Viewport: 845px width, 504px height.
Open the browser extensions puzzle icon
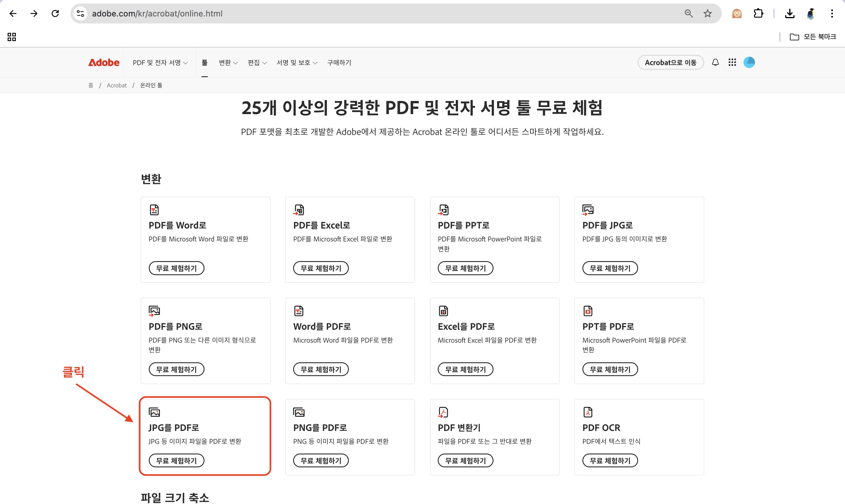[x=758, y=13]
